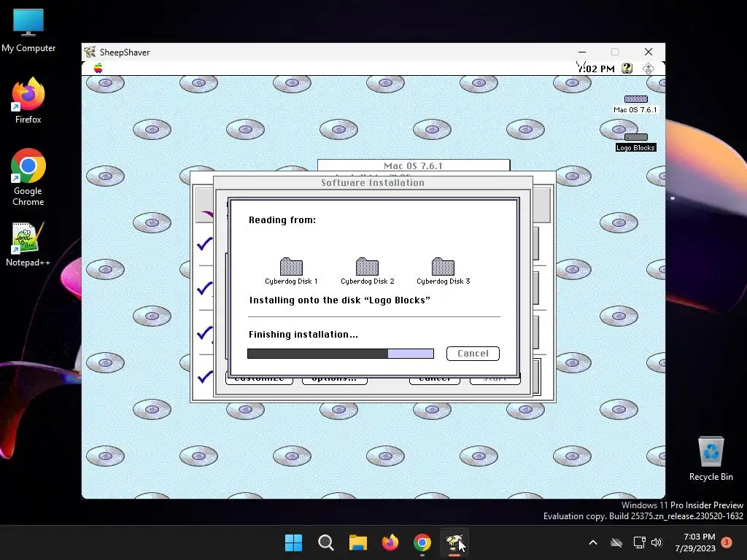Viewport: 747px width, 560px height.
Task: Select the Firefox desktop shortcut
Action: 28,101
